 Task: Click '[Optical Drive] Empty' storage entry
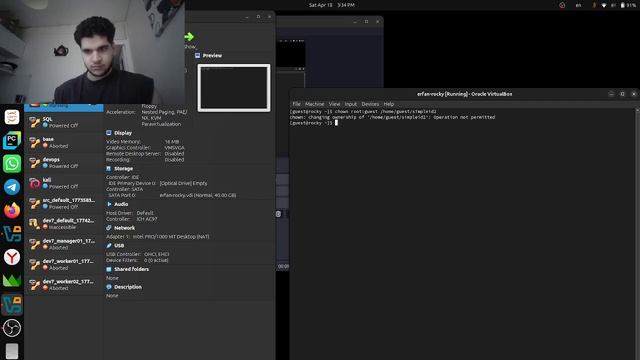pos(183,183)
